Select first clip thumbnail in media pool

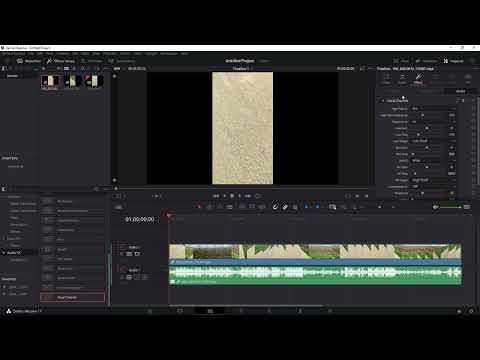point(51,81)
